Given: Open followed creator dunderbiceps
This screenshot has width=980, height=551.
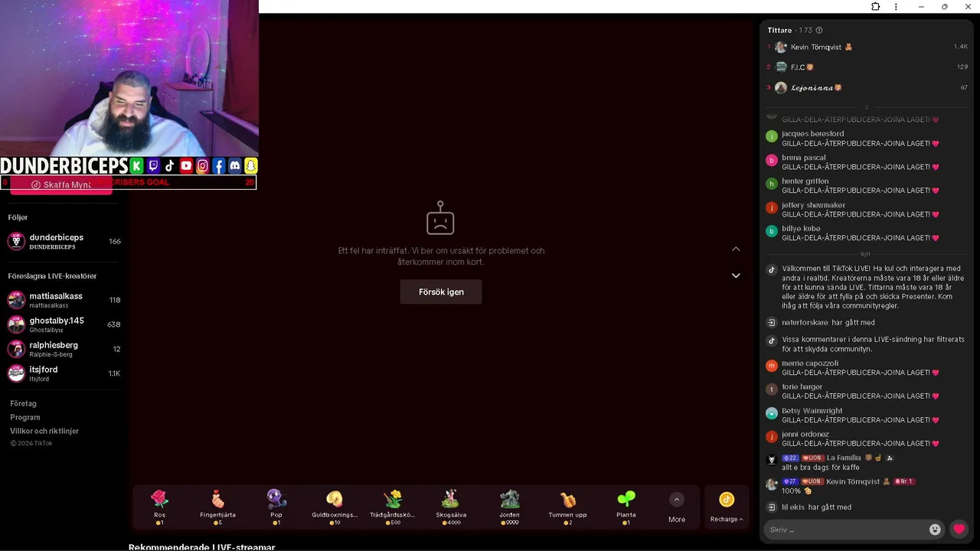Looking at the screenshot, I should [64, 242].
